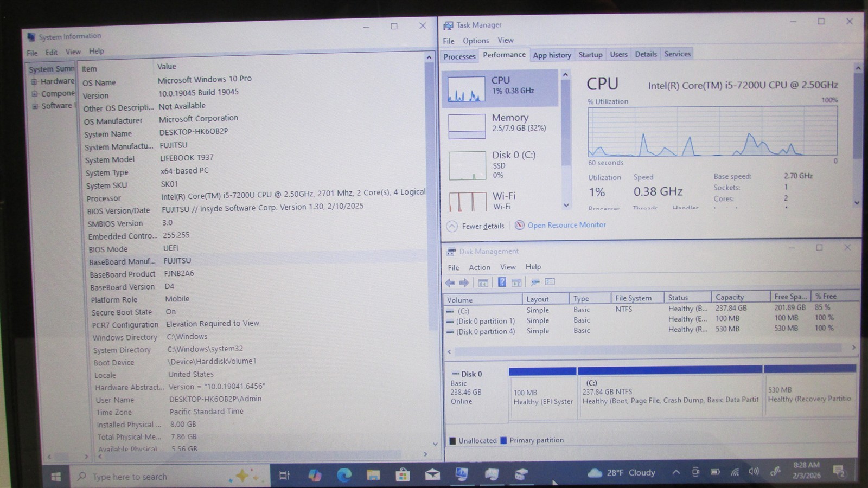
Task: Click the Show/Hide Action Pane toolbar icon
Action: coord(516,282)
